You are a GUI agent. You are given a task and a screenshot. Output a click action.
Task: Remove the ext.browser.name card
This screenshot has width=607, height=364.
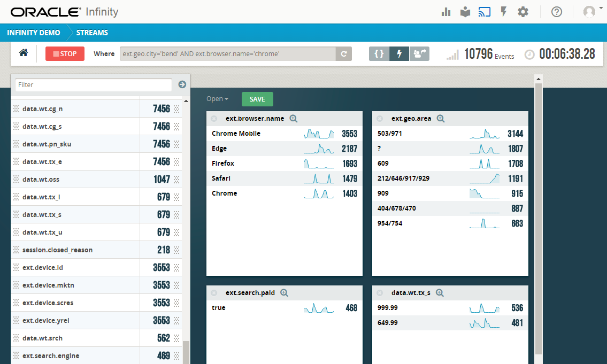click(x=214, y=119)
